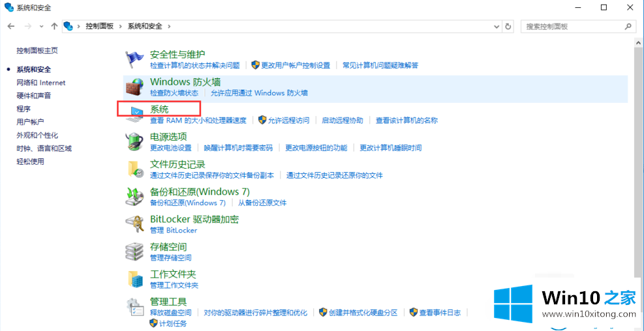
Task: Open the 电源选项 heading link
Action: tap(168, 137)
